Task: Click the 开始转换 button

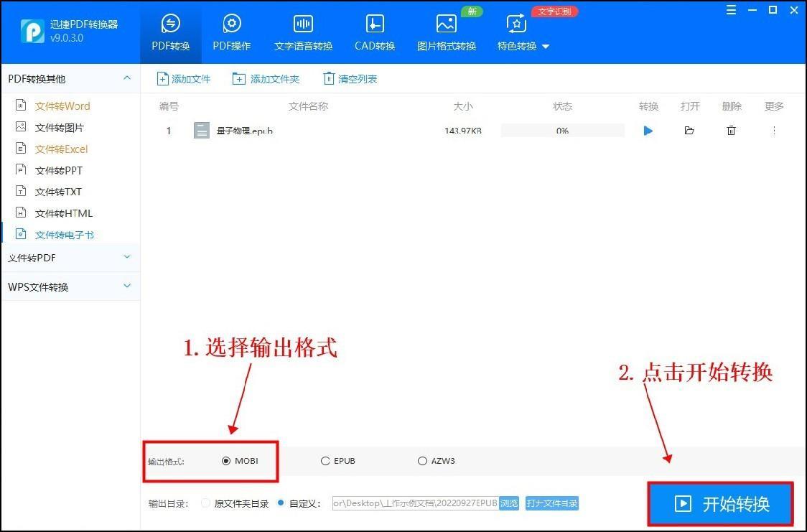Action: pos(721,504)
